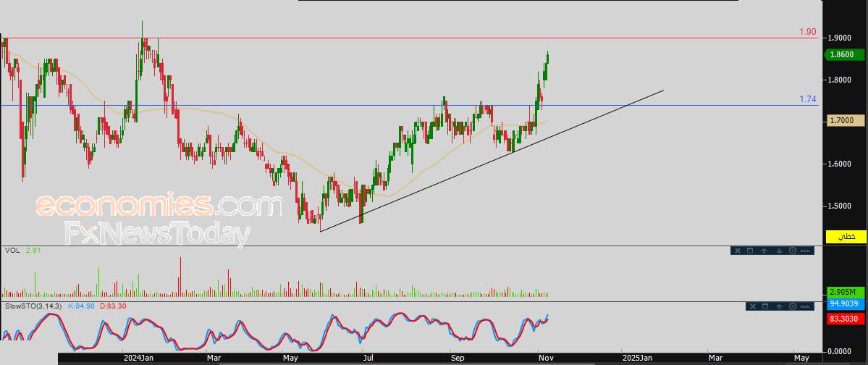
Task: Click the 1.5000 price axis label
Action: [839, 206]
